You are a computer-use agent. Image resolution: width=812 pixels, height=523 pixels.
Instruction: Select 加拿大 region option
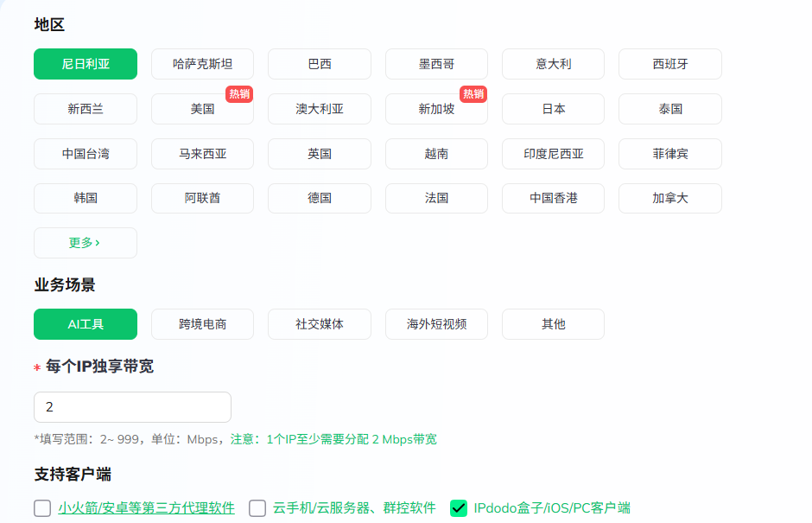click(x=670, y=198)
